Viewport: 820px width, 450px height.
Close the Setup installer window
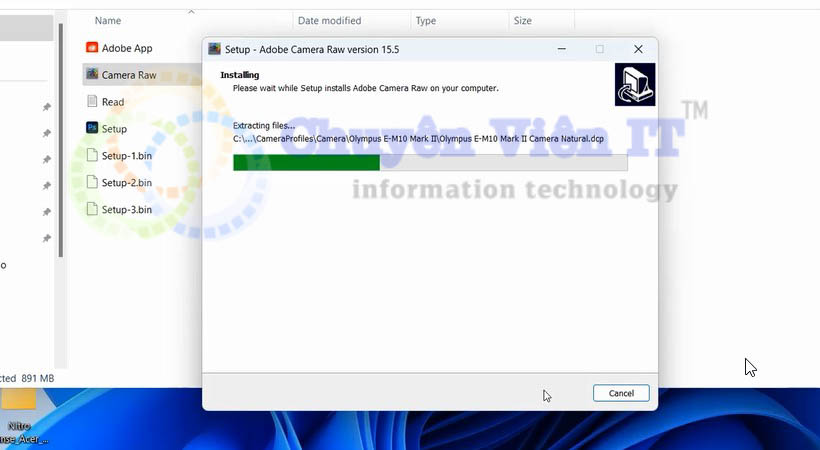point(638,49)
